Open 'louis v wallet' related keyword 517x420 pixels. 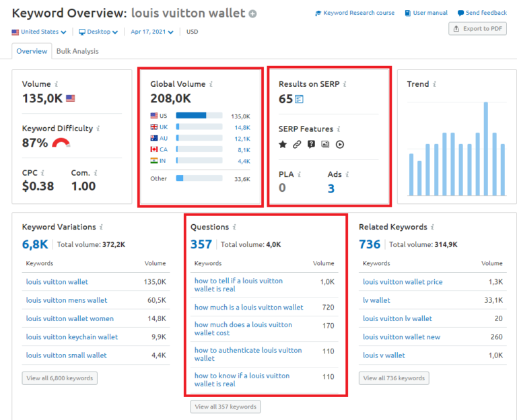tap(384, 355)
